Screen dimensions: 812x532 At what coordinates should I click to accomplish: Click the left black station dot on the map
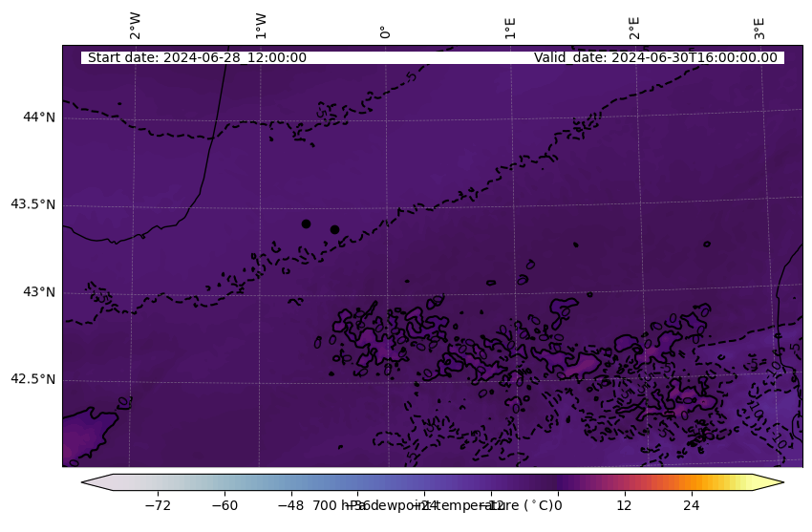[306, 223]
